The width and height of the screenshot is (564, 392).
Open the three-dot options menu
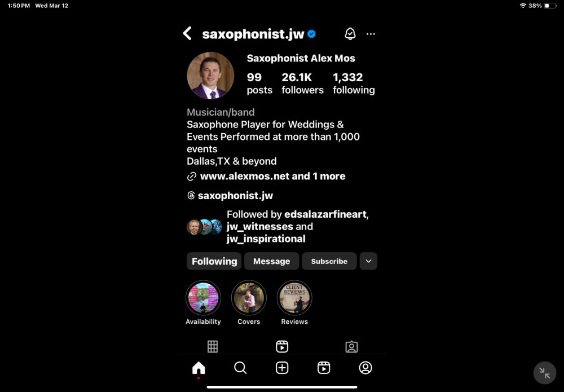coord(371,34)
